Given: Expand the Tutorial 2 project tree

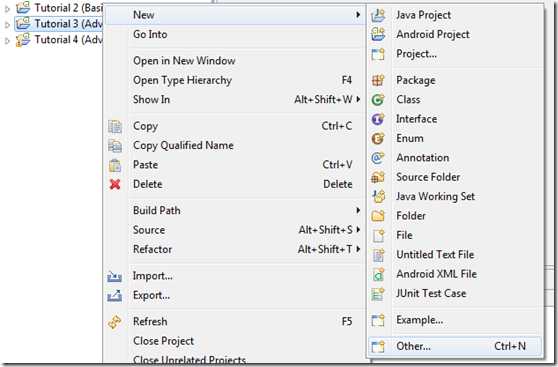Looking at the screenshot, I should tap(7, 9).
